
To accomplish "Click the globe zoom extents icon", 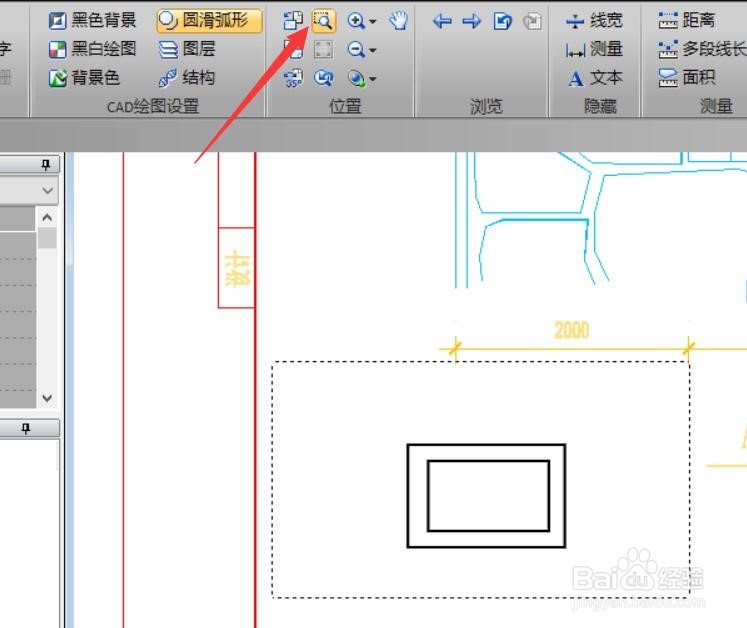I will click(x=356, y=78).
